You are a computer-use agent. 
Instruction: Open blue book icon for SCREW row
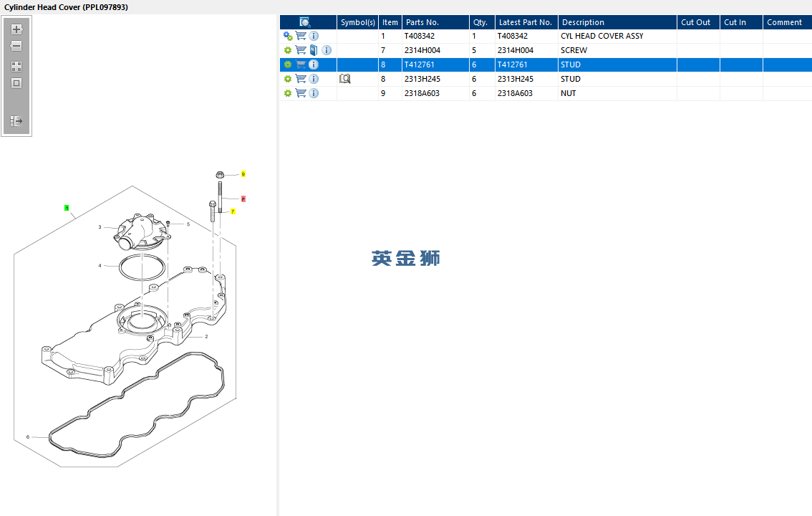click(314, 50)
